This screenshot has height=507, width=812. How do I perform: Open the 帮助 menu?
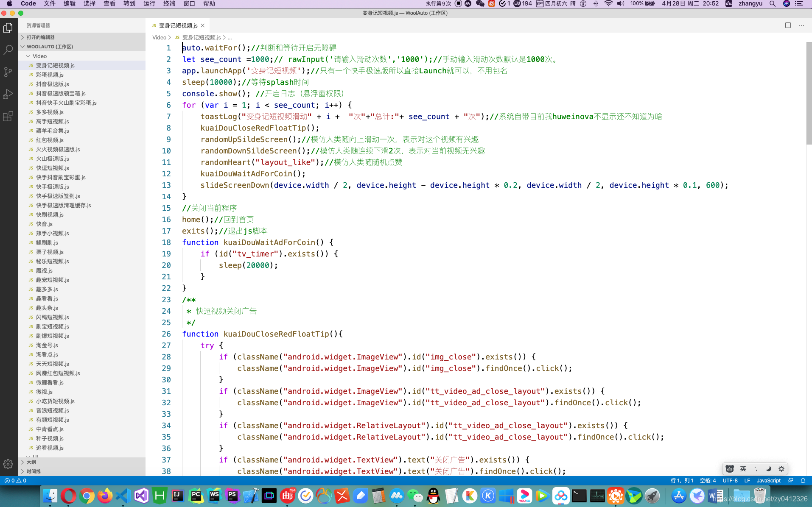tap(209, 3)
